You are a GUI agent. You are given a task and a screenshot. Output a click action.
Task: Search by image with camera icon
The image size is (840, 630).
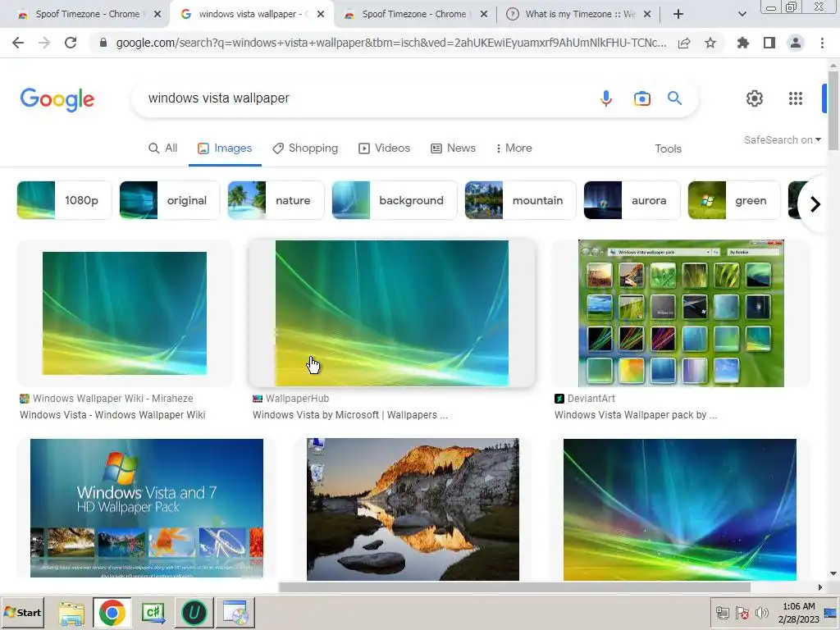tap(641, 98)
